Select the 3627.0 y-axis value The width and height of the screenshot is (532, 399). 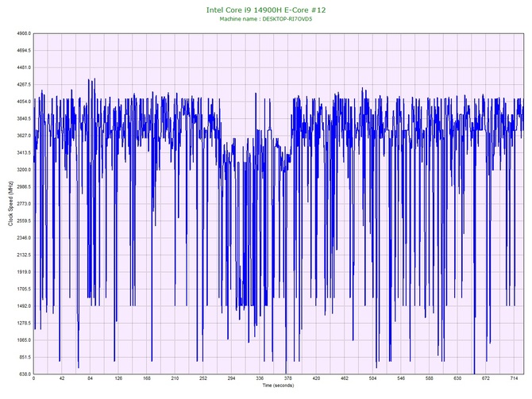24,136
